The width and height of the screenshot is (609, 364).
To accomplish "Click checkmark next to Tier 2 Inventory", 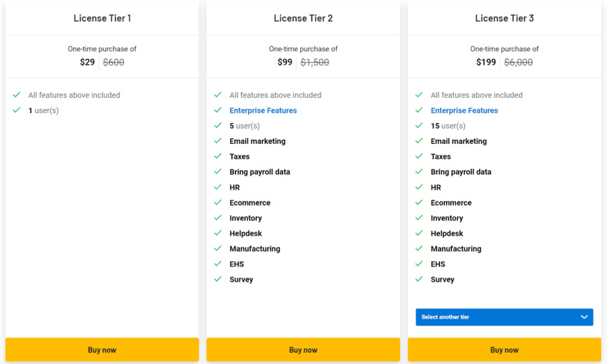I will tap(218, 218).
